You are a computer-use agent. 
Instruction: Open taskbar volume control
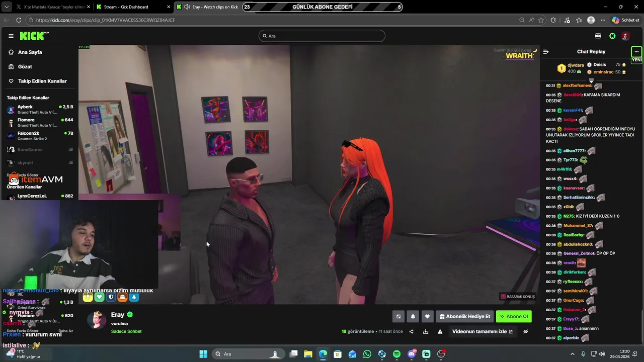tap(602, 354)
